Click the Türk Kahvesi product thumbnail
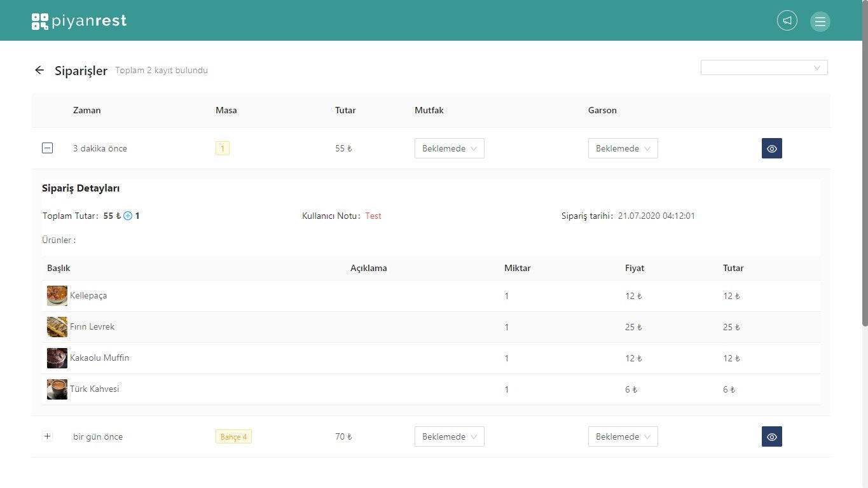Screen dimensions: 868x488 point(57,389)
